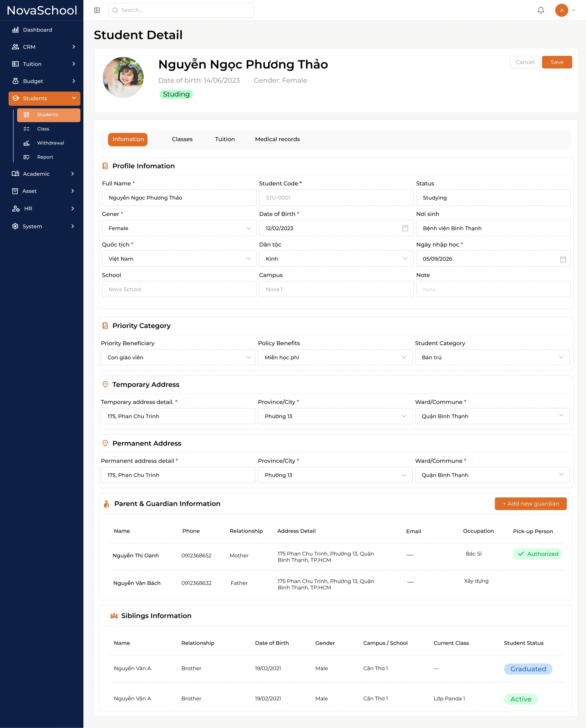Viewport: 586px width, 728px height.
Task: Open the account menu chevron beside avatar
Action: [x=574, y=10]
